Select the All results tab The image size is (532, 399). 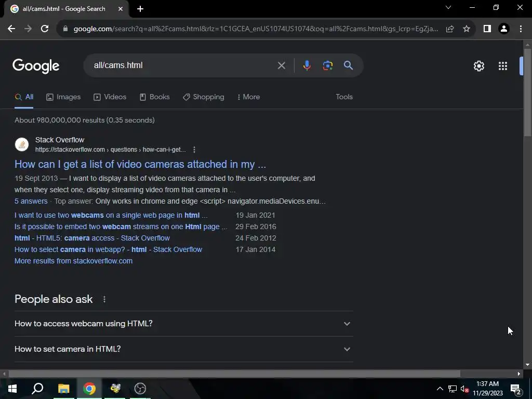pyautogui.click(x=24, y=97)
